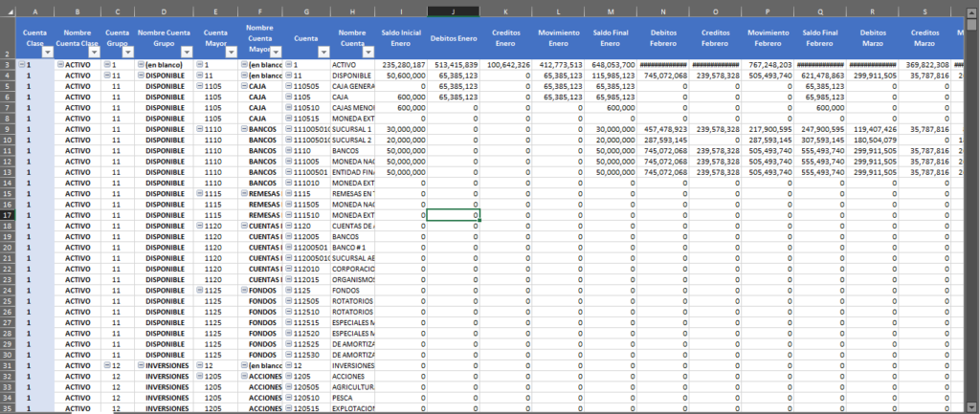Select the cell with value 621,478,863
This screenshot has width=980, height=414.
coord(820,76)
